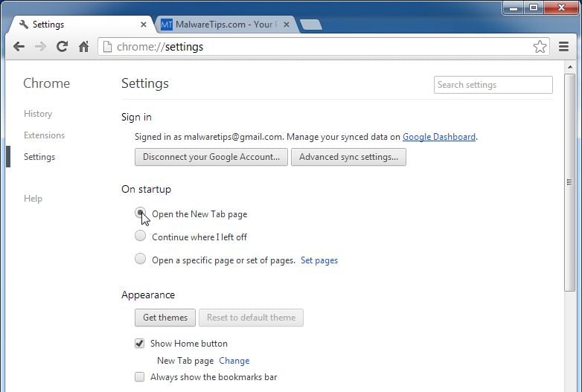The image size is (582, 392).
Task: Bookmark this page with the star icon
Action: 540,47
